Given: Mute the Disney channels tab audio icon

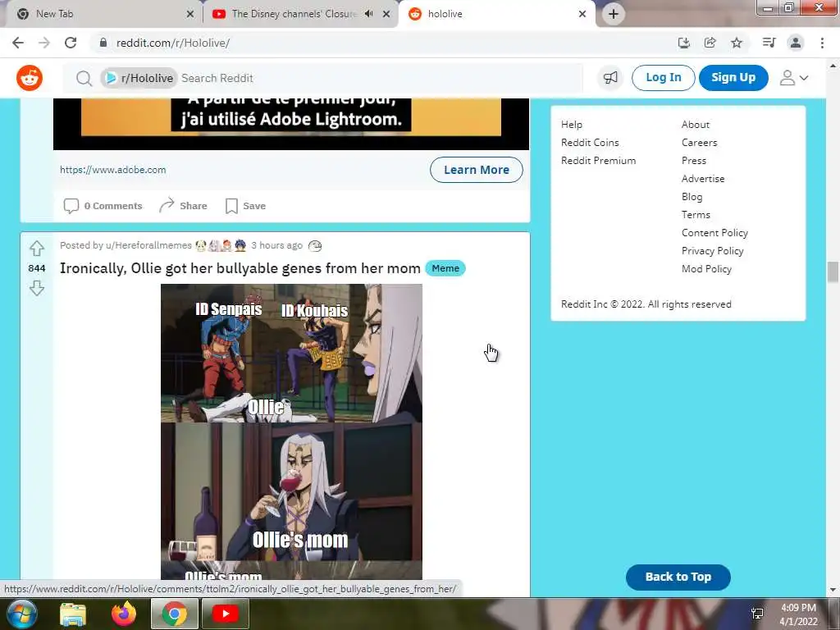Looking at the screenshot, I should coord(368,14).
